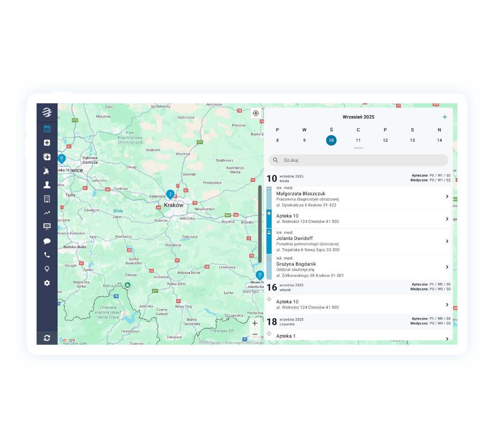Open the phone calls icon in the sidebar
Screen dimensions: 494x448
pos(47,255)
